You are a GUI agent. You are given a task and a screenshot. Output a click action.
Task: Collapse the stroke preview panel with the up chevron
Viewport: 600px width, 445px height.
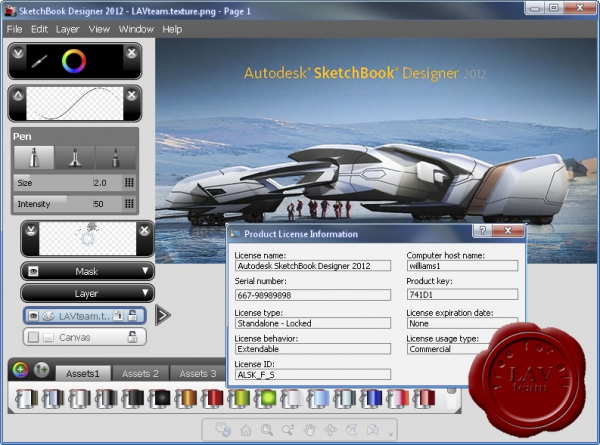pos(18,95)
